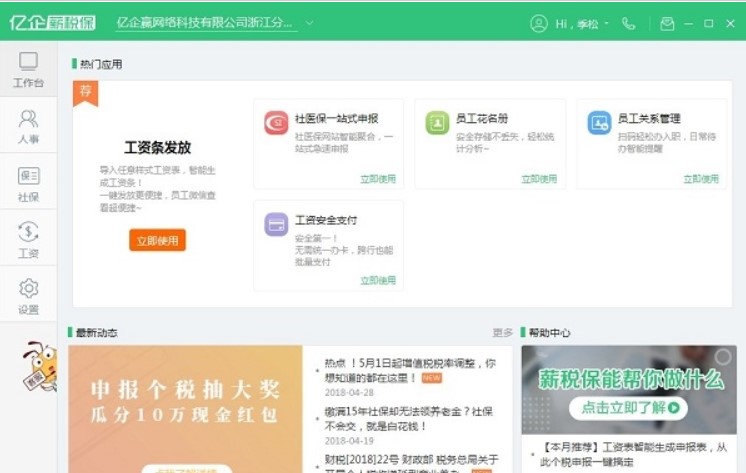The image size is (746, 473).
Task: Expand the company name dropdown
Action: (x=309, y=22)
